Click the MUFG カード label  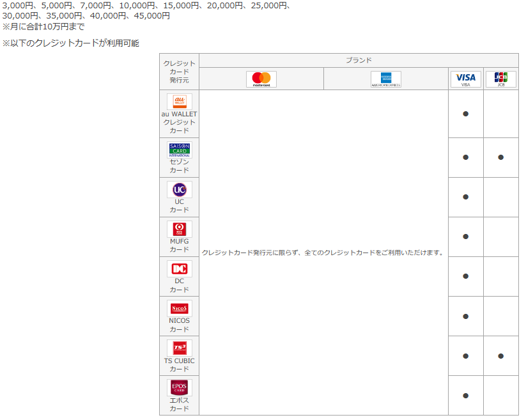tap(179, 245)
